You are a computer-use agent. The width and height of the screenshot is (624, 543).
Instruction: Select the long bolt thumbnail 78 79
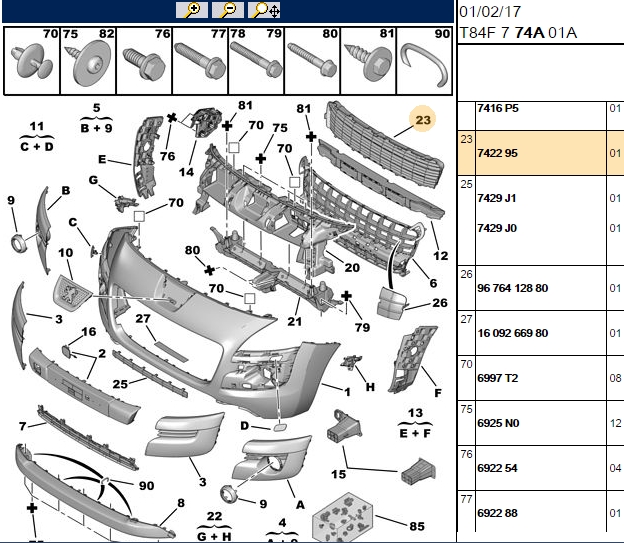[257, 61]
